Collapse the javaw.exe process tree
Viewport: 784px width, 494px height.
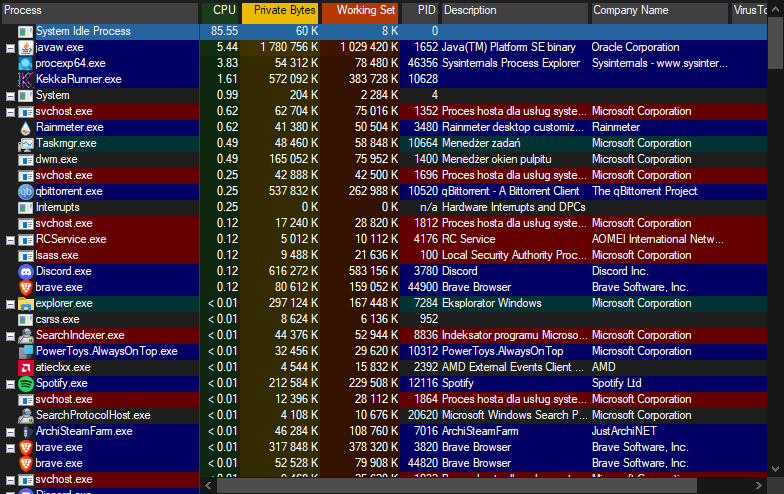point(10,48)
